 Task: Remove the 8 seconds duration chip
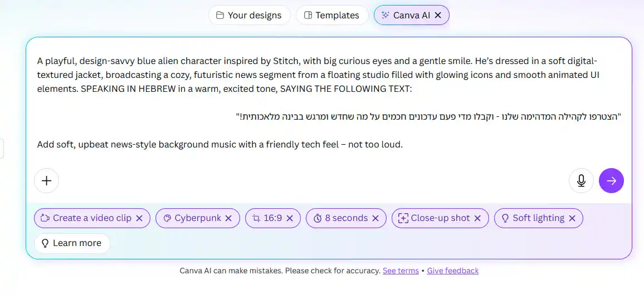(x=375, y=218)
